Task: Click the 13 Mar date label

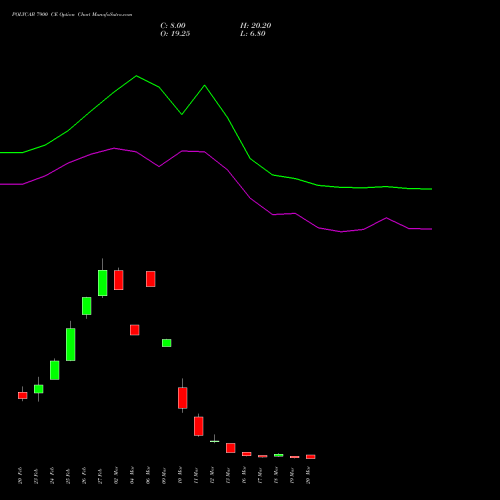Action: coord(228,476)
